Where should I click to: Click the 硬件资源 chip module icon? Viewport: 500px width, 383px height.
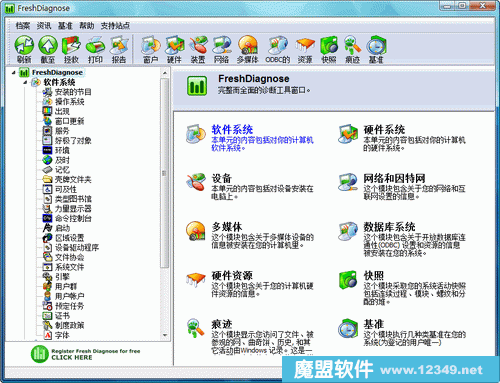click(x=196, y=279)
